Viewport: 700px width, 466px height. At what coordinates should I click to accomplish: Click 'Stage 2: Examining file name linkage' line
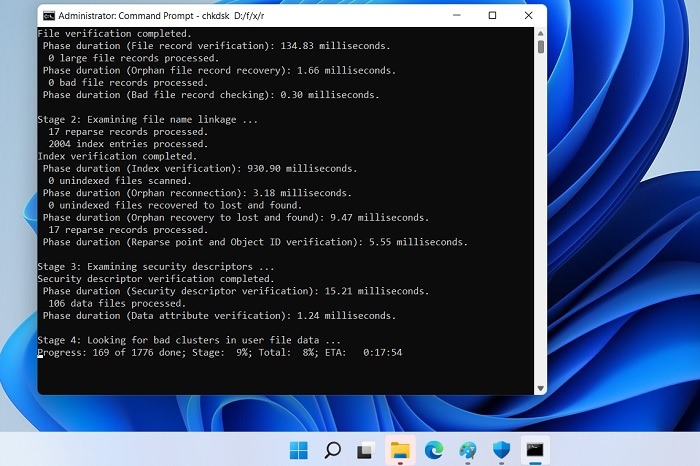[148, 119]
